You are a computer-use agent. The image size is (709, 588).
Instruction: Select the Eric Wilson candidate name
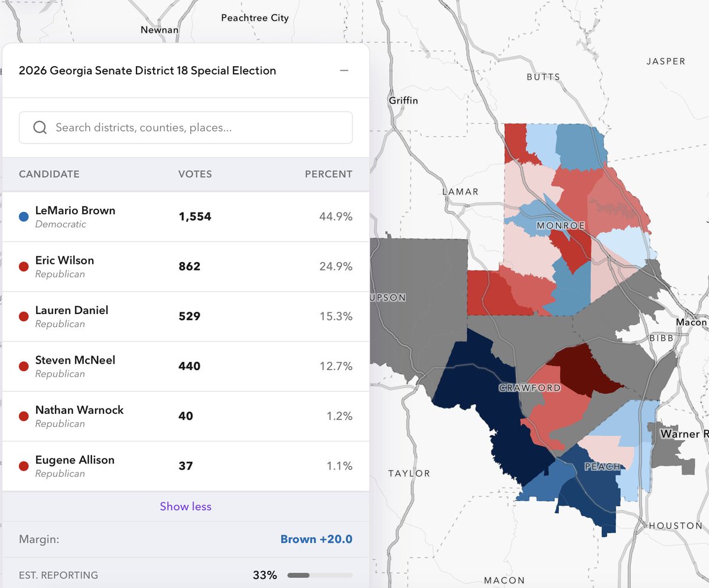pos(64,260)
